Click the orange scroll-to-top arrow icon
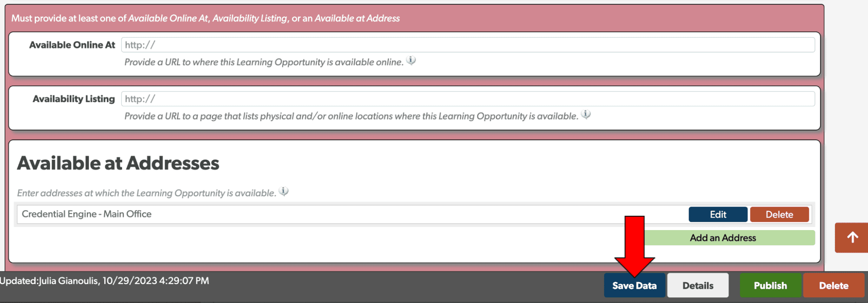Screen dimensions: 868x303 [x=852, y=237]
